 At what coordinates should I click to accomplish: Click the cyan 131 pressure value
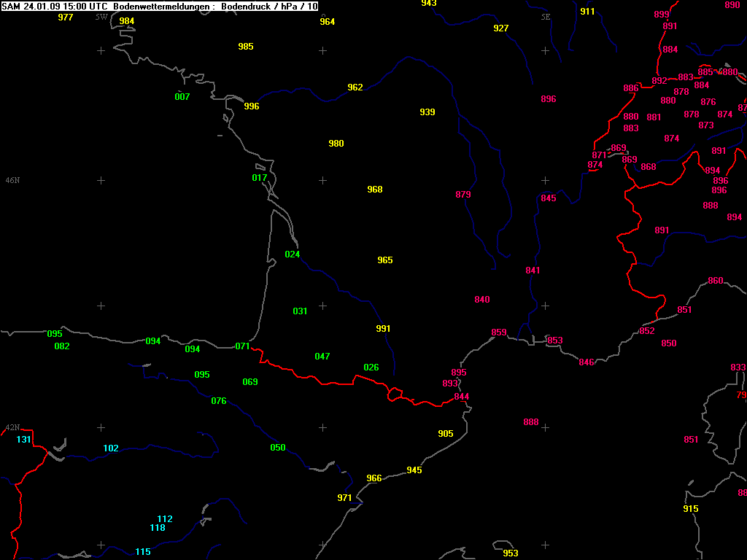pos(24,440)
